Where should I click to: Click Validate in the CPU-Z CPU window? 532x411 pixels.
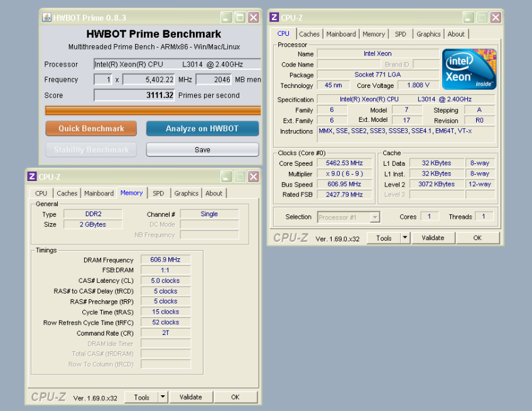433,238
